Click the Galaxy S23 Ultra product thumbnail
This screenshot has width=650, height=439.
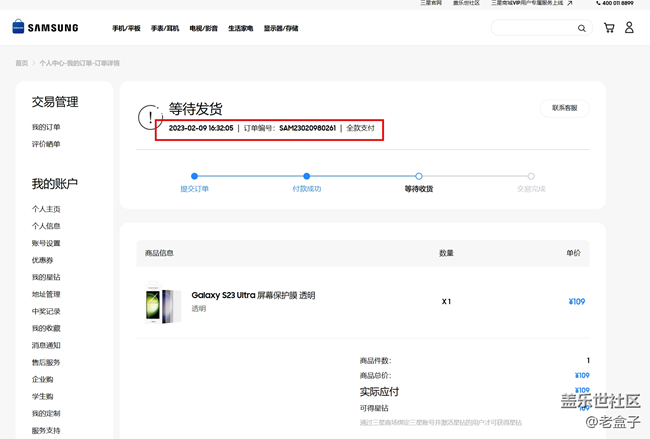[x=160, y=303]
